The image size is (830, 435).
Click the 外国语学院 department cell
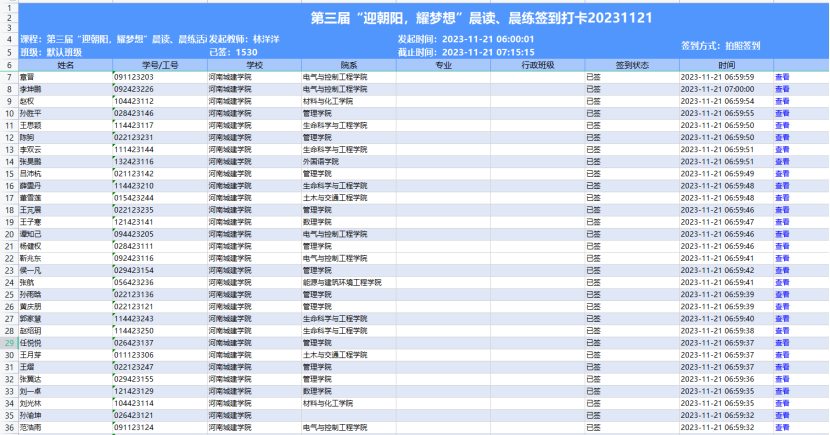[322, 161]
